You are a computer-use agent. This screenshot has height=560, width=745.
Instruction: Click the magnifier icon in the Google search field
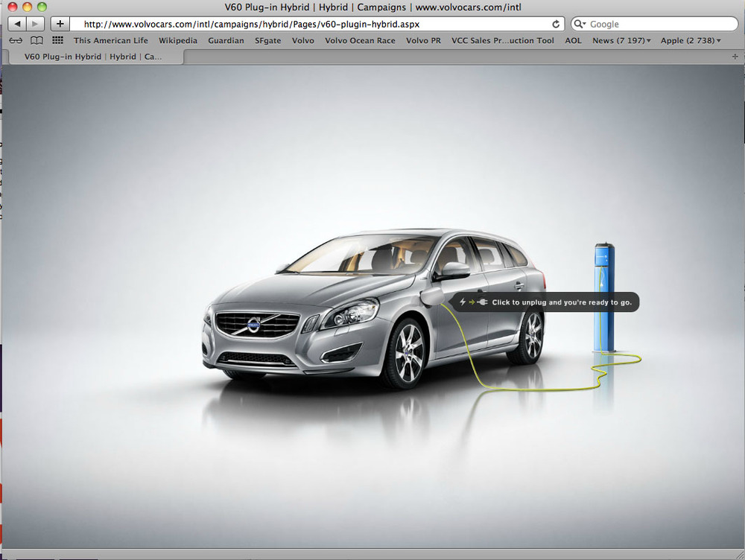click(580, 24)
